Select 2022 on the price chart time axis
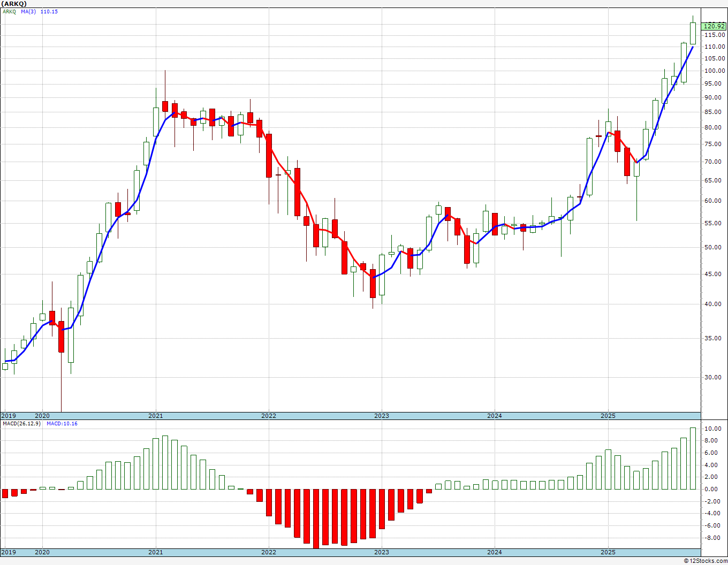 pos(268,416)
